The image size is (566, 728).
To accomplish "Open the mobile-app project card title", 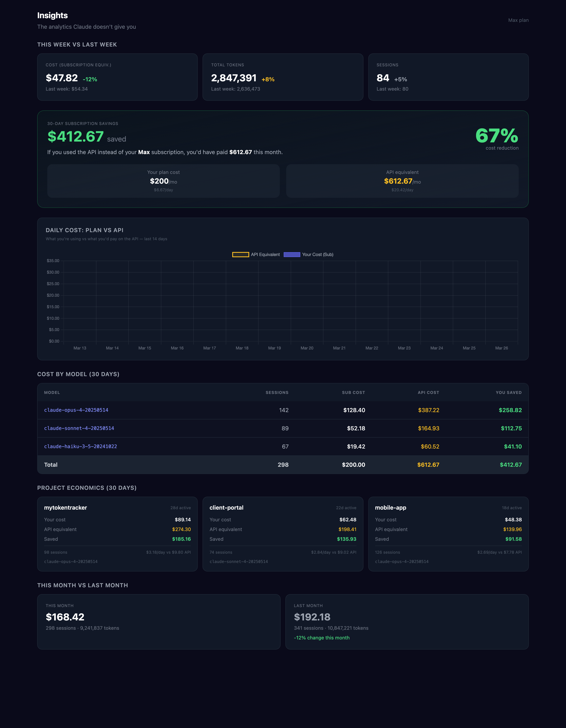I will [x=390, y=508].
